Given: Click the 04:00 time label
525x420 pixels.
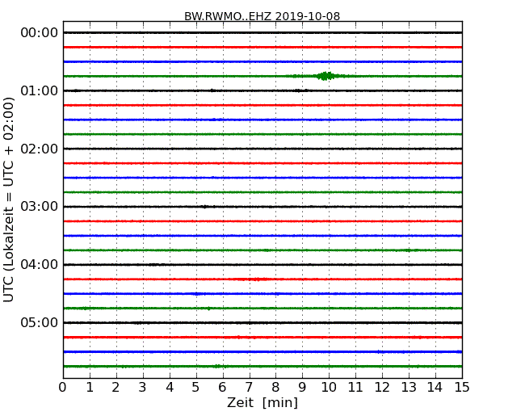Looking at the screenshot, I should tap(40, 265).
